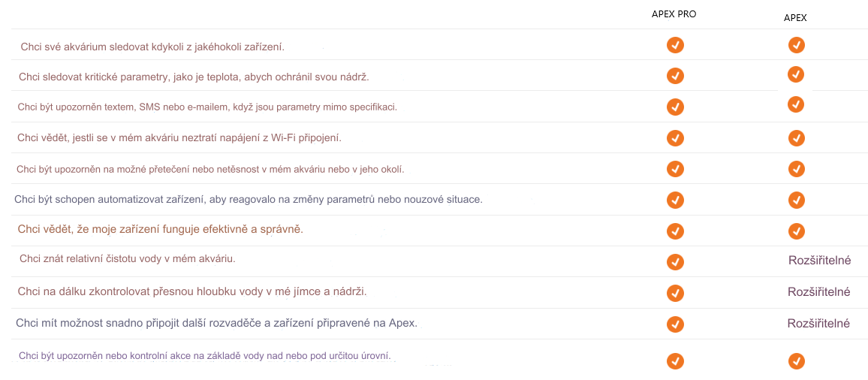This screenshot has height=380, width=868.
Task: Click the APEX PRO column header
Action: click(x=674, y=14)
